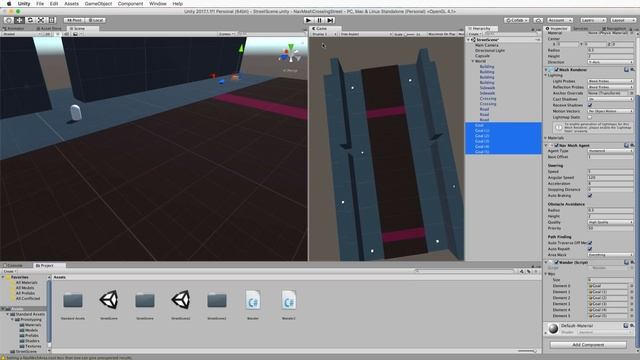Select the Move tool in toolbar
The image size is (640, 360).
point(19,20)
